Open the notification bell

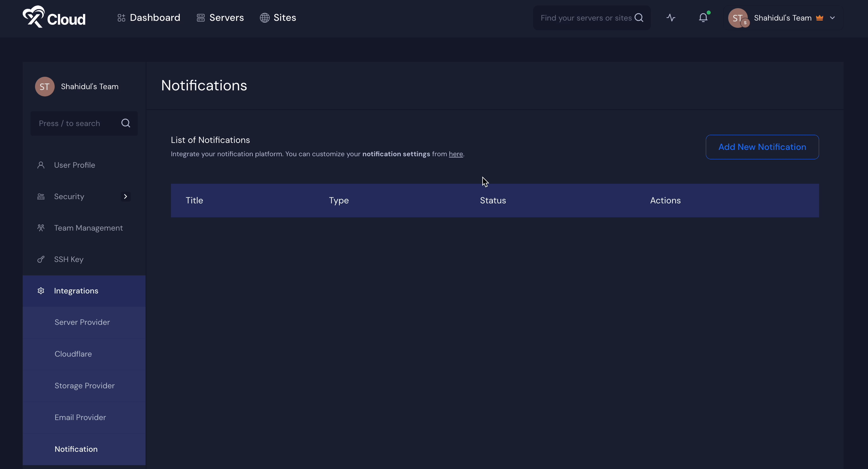[703, 18]
